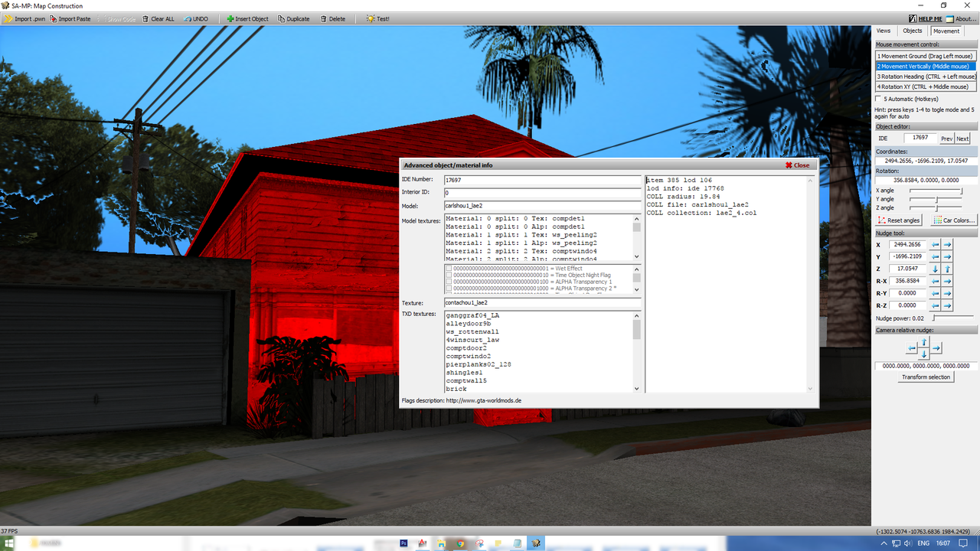Click UNDO in the toolbar
Screen dimensions: 980x551
[195, 18]
